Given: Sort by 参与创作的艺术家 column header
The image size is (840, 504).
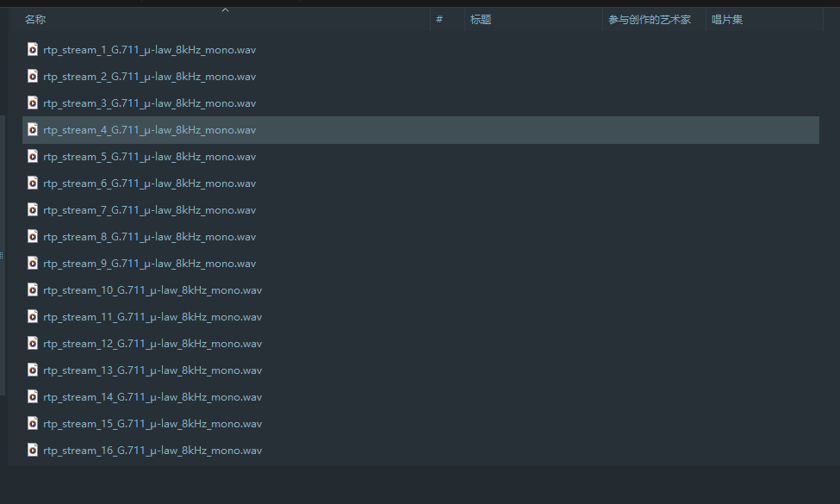Looking at the screenshot, I should click(x=650, y=20).
